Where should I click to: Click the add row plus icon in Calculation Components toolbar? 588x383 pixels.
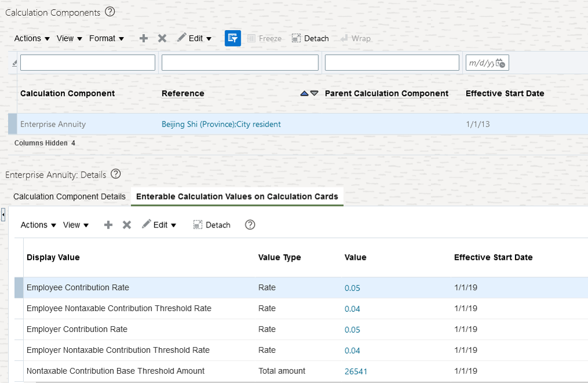click(x=144, y=38)
